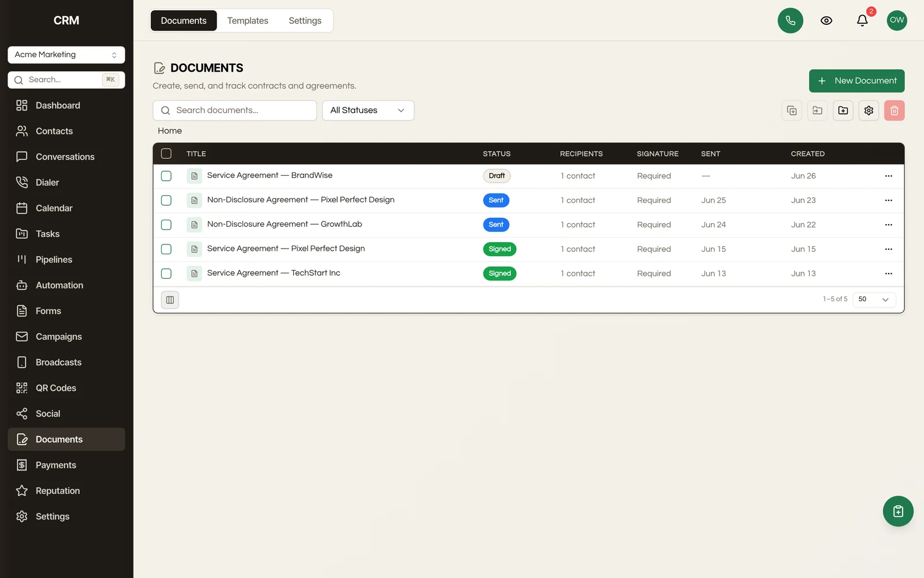924x578 pixels.
Task: Go to Dashboard in sidebar
Action: point(66,105)
